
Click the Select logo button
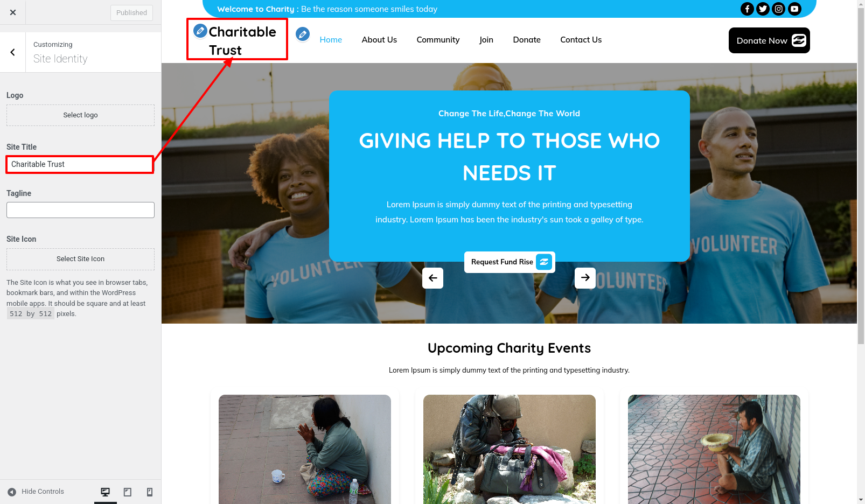(x=80, y=115)
